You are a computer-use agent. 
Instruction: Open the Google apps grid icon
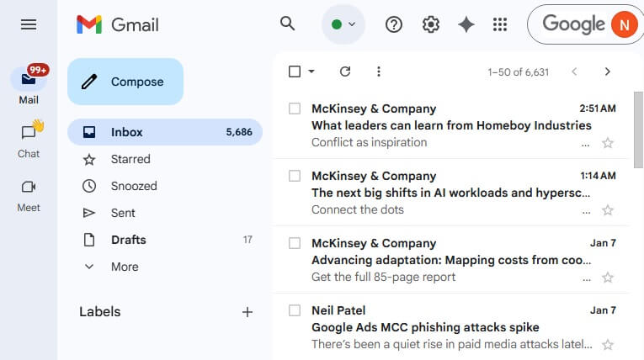[500, 24]
